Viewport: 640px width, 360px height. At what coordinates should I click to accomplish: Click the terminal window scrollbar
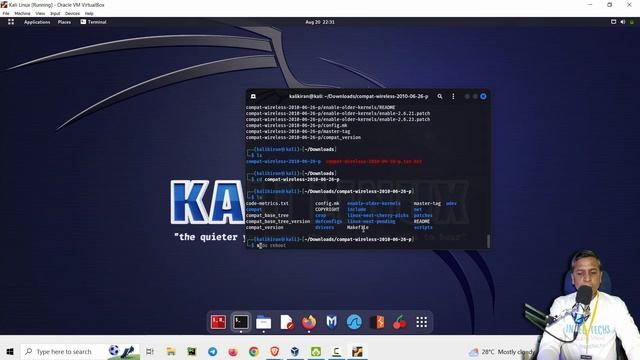[x=488, y=241]
